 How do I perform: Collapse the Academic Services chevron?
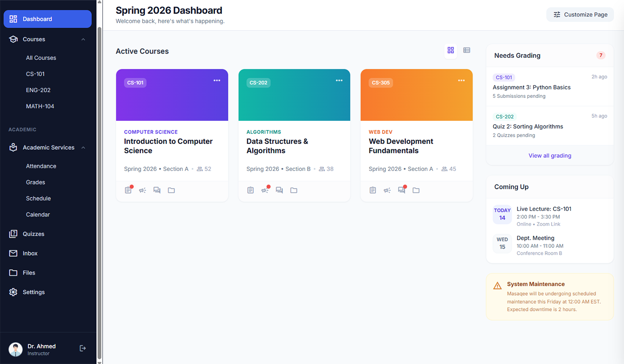[83, 148]
